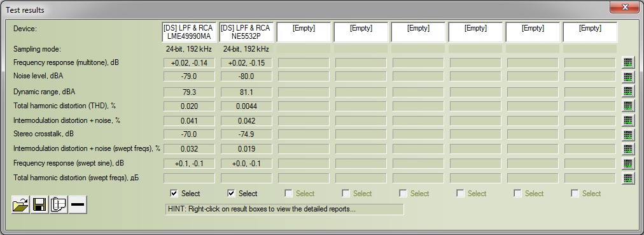Click the +0.1, -0.1 swept sine result

tap(190, 164)
